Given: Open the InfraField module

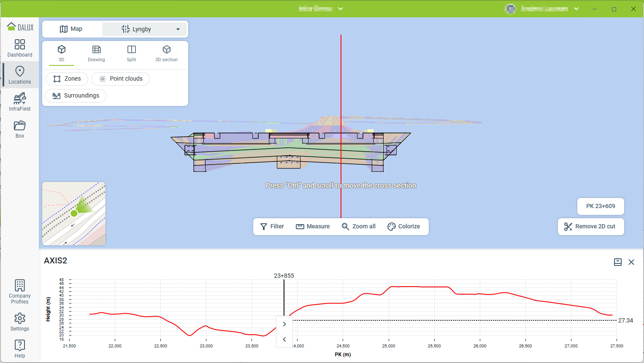Looking at the screenshot, I should 20,102.
